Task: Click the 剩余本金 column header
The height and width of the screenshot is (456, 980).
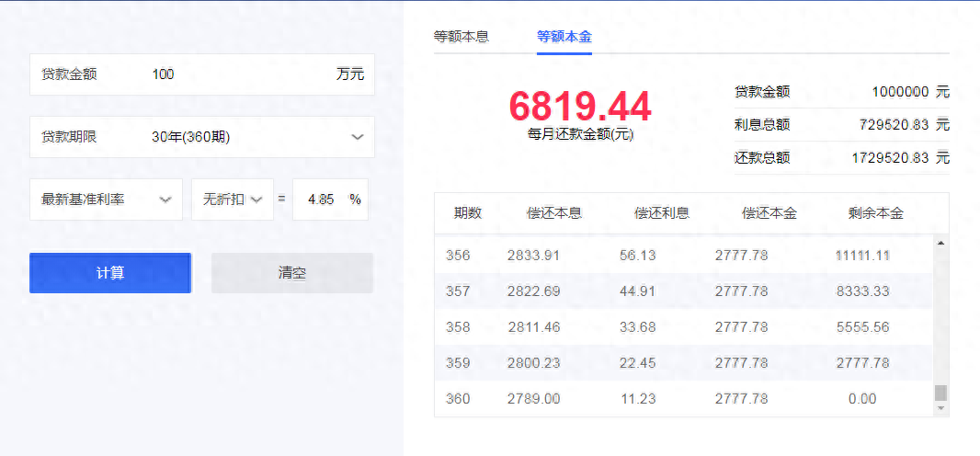Action: [875, 213]
